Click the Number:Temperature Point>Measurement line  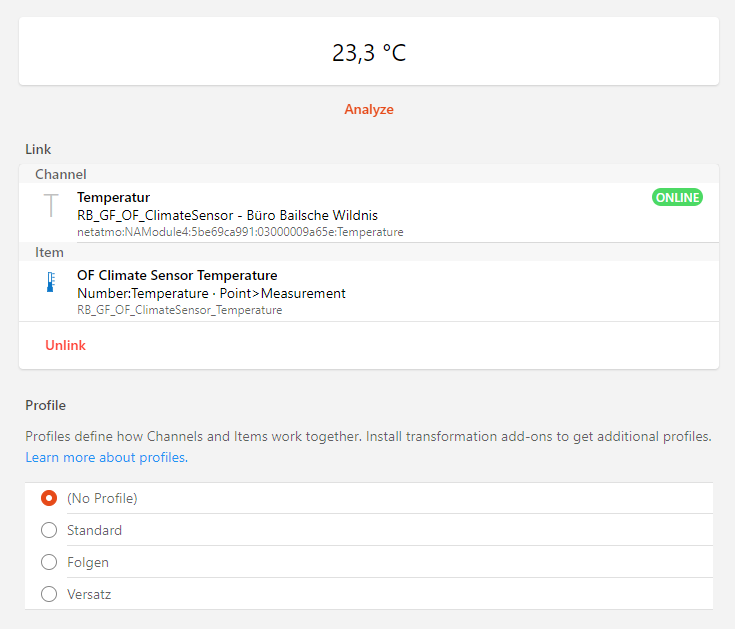click(211, 293)
